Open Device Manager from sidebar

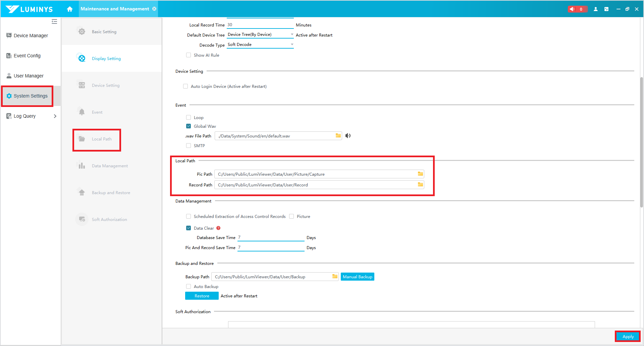coord(31,36)
